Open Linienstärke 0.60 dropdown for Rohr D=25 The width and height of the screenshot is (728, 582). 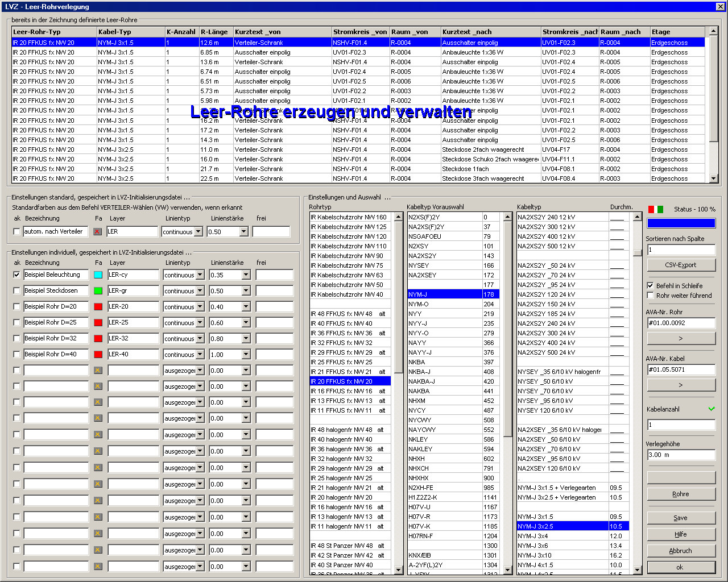(x=246, y=323)
